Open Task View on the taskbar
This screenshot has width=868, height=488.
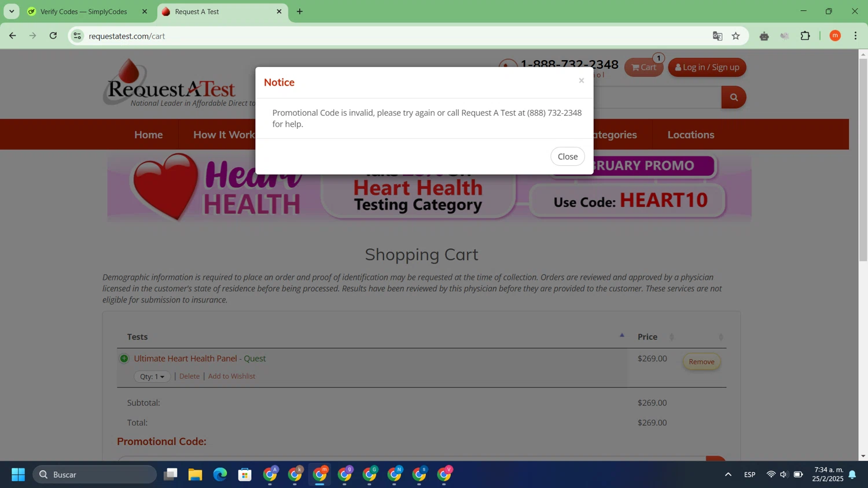(x=170, y=475)
